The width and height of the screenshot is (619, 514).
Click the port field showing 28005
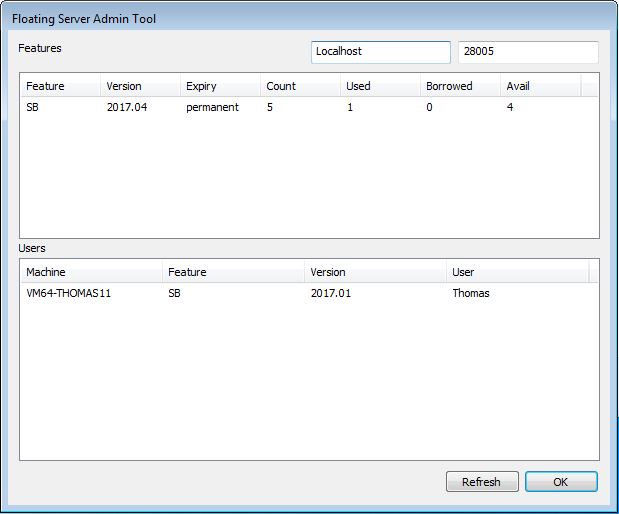[x=527, y=52]
